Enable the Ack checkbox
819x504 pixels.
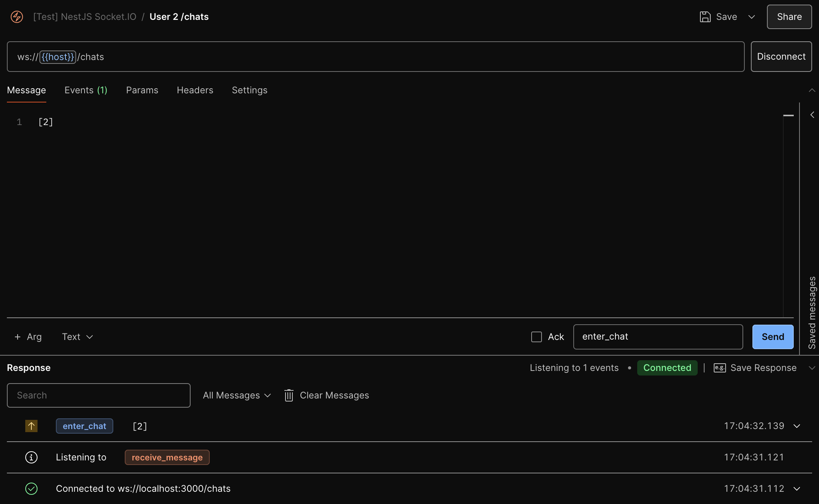[537, 337]
